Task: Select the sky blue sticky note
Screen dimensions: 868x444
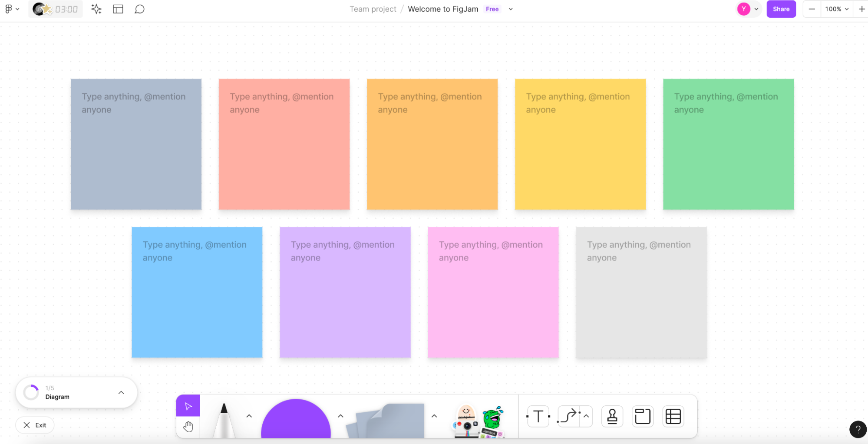Action: (x=197, y=292)
